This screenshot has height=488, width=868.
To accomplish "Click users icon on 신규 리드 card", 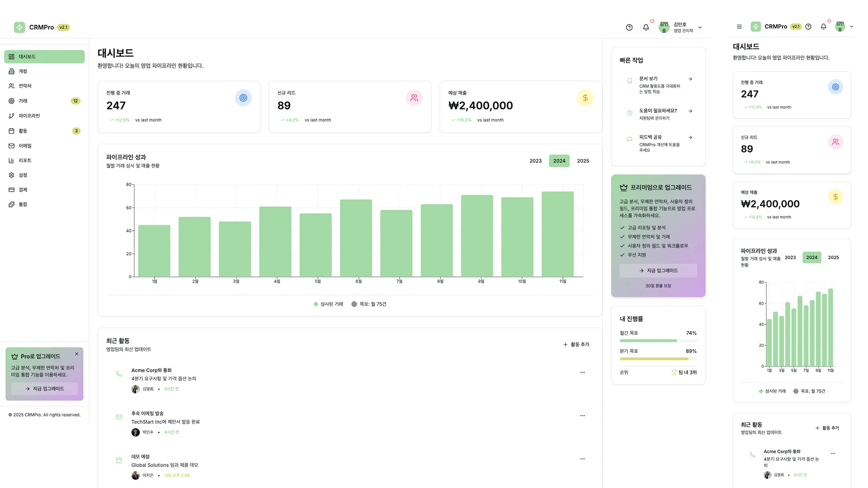I will (414, 98).
